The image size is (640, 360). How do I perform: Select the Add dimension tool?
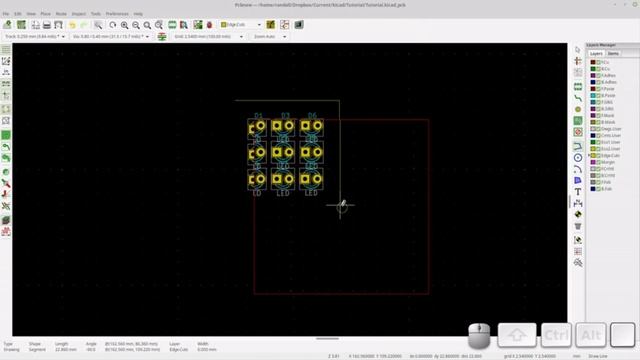pyautogui.click(x=578, y=203)
